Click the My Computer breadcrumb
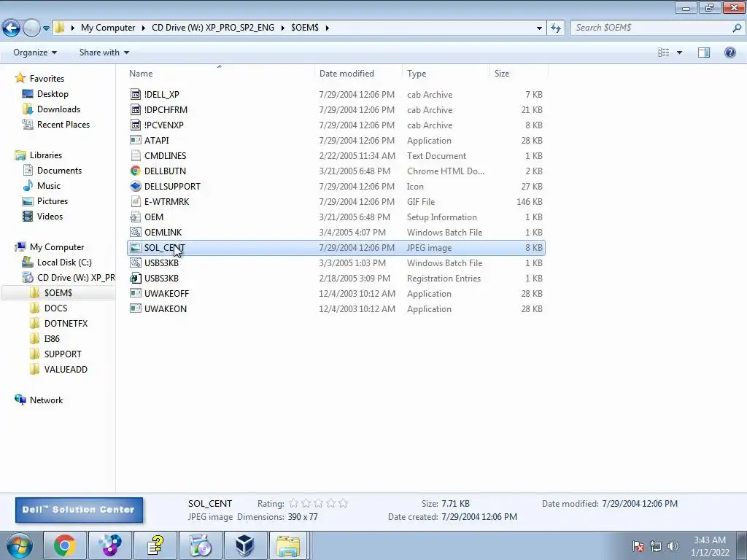Screen dimensions: 747x560 [108, 28]
